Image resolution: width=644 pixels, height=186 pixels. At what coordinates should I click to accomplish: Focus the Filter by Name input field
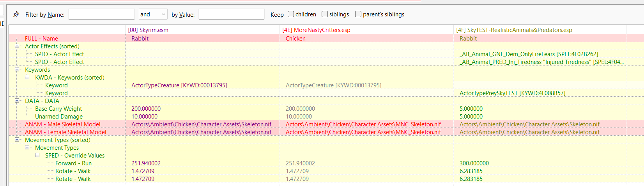coord(101,14)
